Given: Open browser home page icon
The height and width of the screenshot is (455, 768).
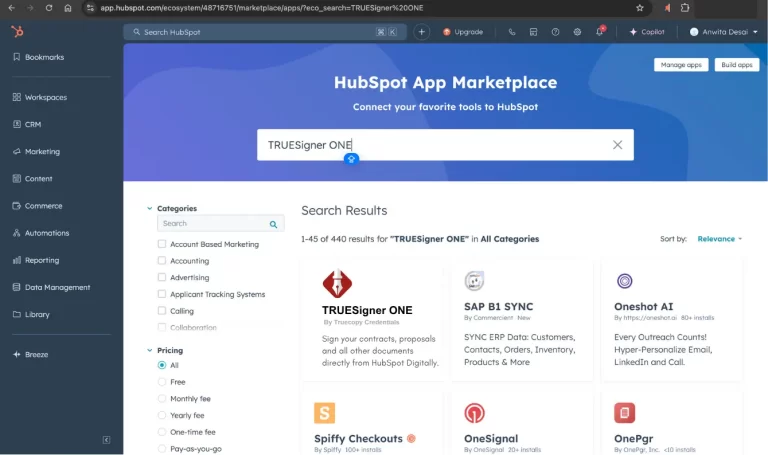Looking at the screenshot, I should pos(68,8).
